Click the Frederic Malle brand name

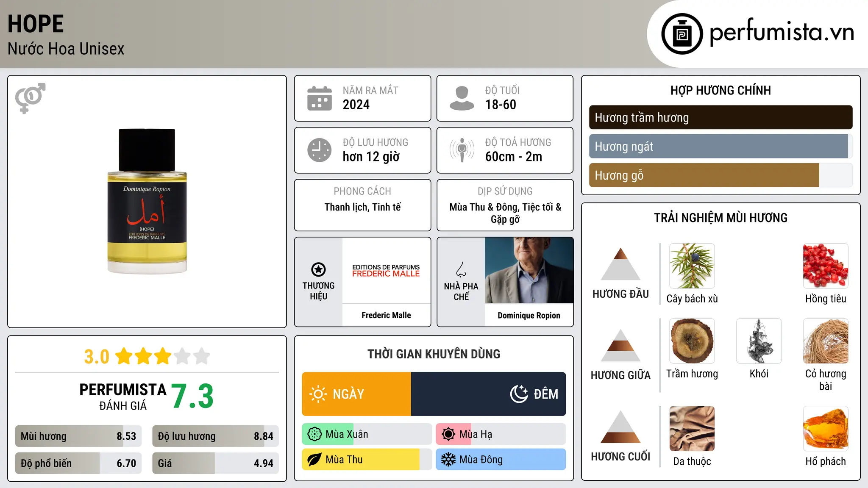(386, 315)
